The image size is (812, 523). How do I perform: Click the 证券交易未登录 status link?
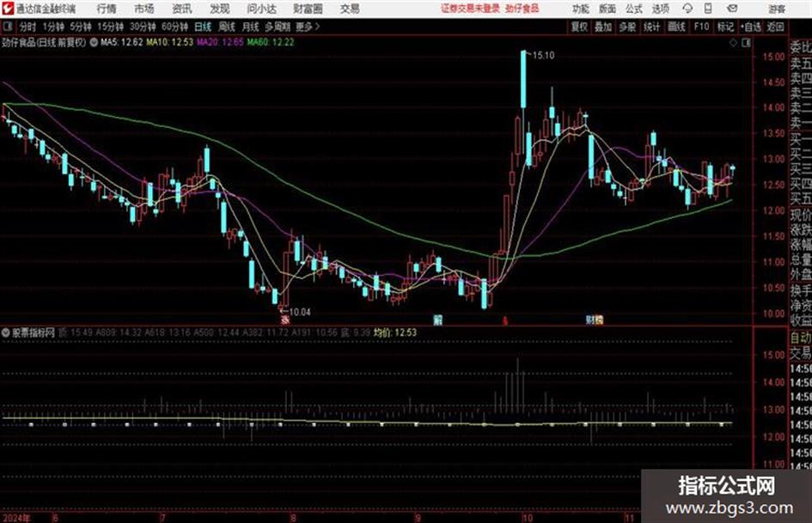[470, 9]
